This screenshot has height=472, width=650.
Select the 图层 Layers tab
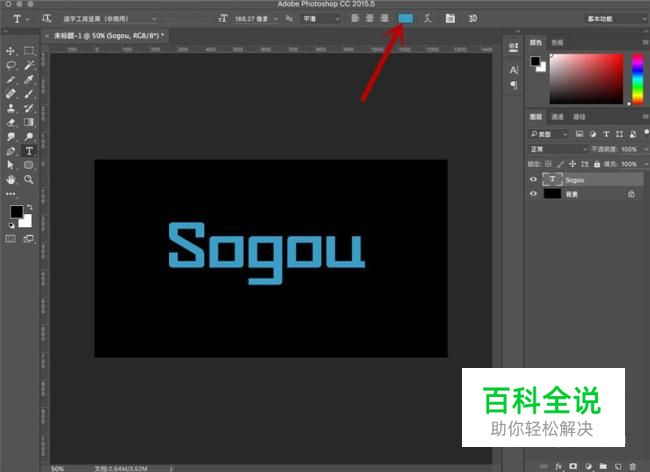pyautogui.click(x=536, y=117)
